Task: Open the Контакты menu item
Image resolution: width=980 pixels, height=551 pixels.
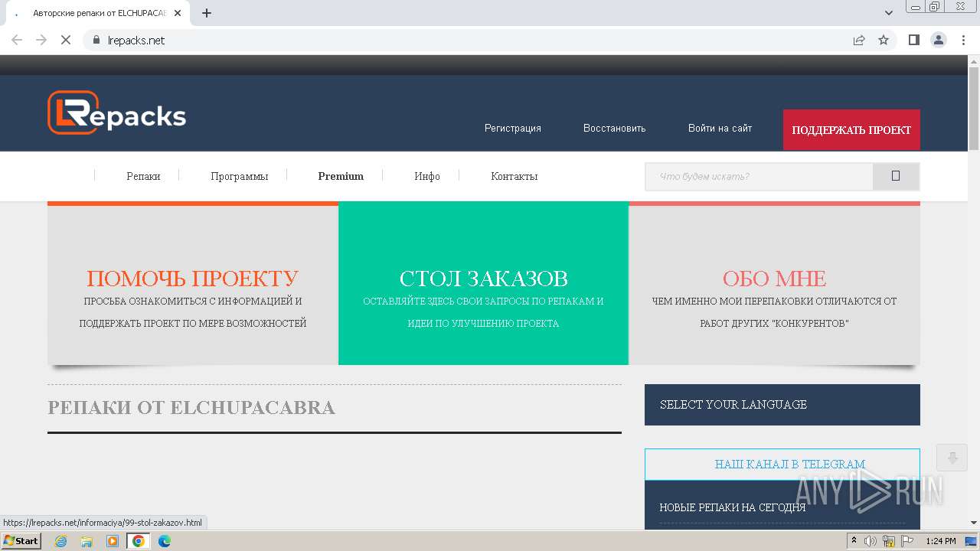Action: [514, 176]
